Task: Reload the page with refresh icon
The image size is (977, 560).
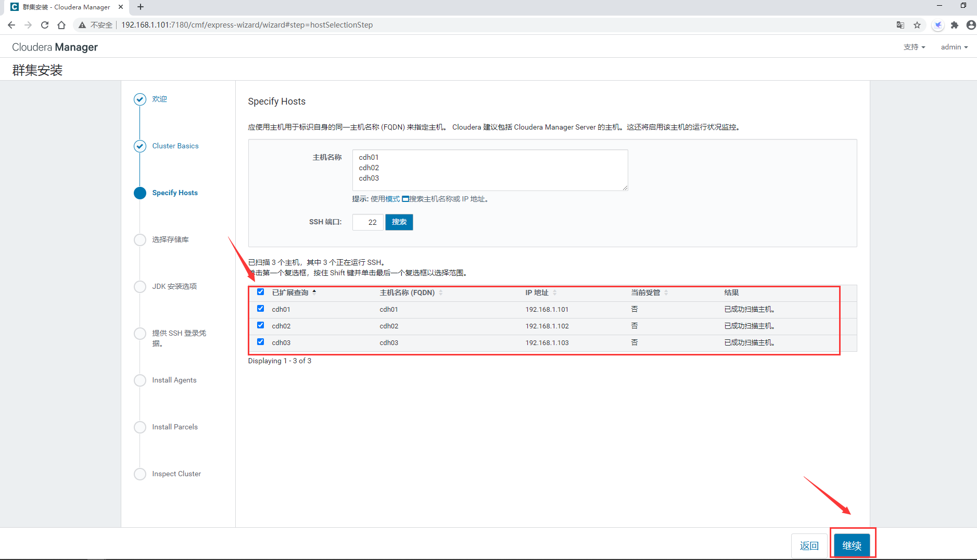Action: (x=45, y=25)
